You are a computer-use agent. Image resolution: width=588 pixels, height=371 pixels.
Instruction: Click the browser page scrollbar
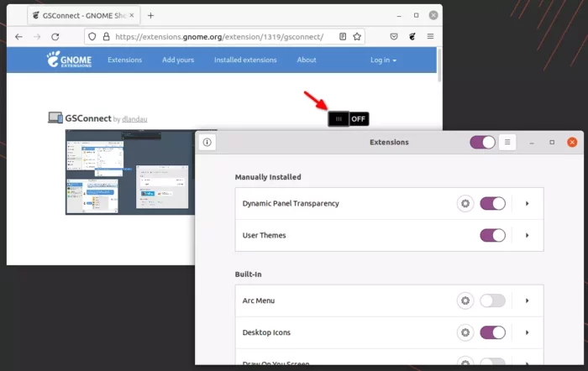(439, 65)
